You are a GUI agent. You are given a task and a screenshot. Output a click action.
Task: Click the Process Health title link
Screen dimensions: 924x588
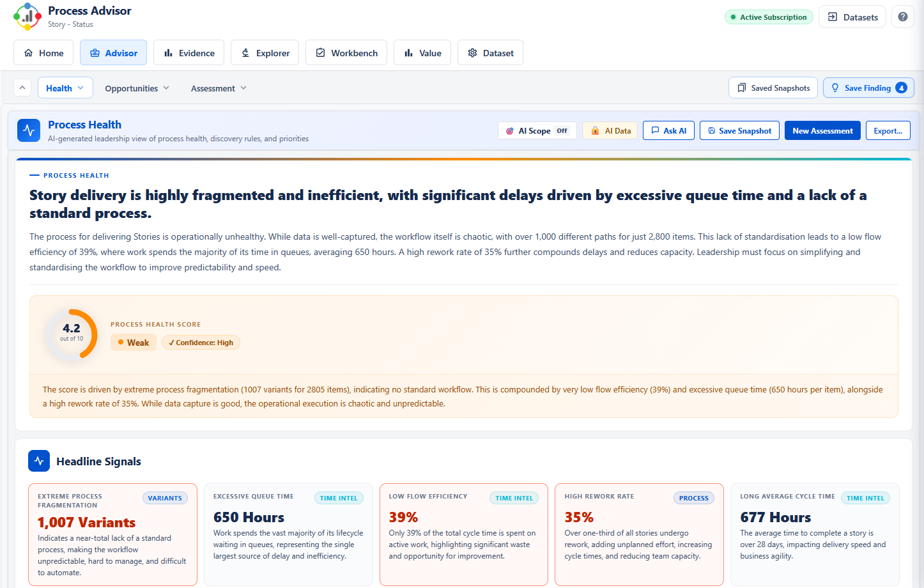tap(84, 125)
